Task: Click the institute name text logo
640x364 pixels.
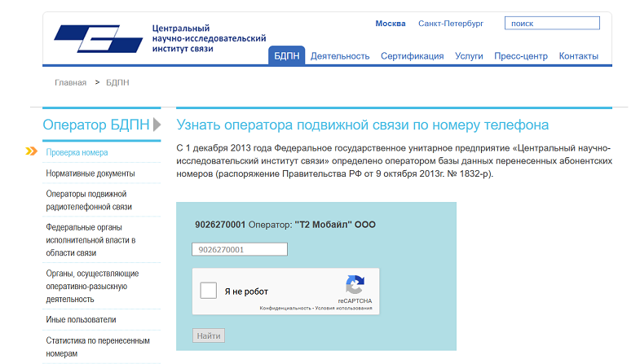Action: tap(209, 38)
